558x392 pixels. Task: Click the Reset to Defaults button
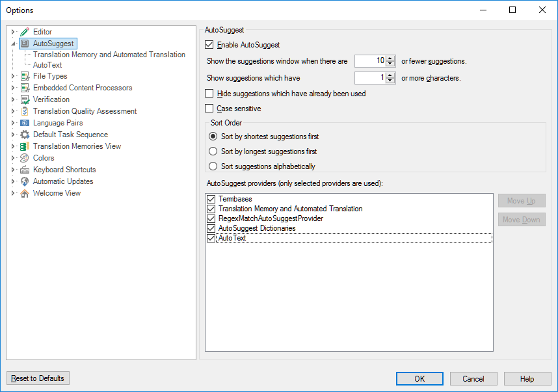click(38, 378)
